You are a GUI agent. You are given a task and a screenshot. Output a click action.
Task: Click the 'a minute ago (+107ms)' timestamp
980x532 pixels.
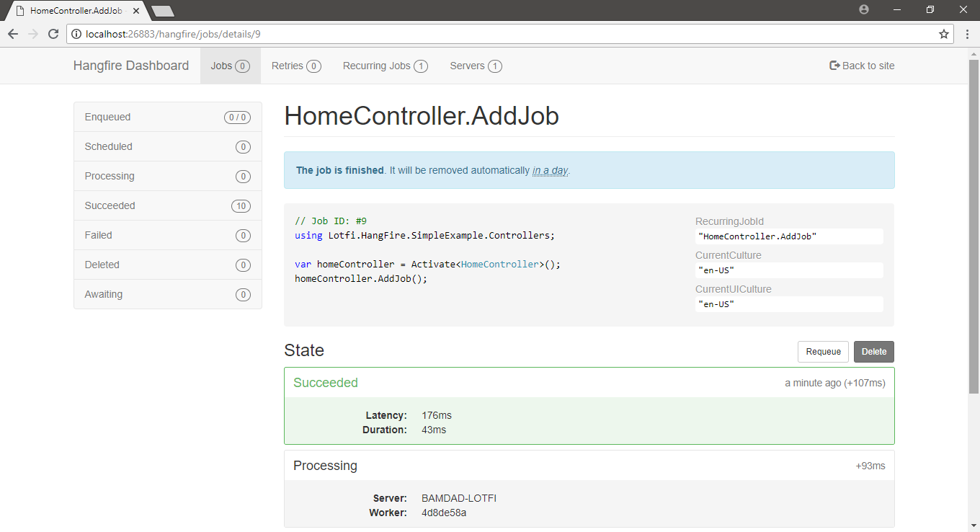(x=835, y=383)
